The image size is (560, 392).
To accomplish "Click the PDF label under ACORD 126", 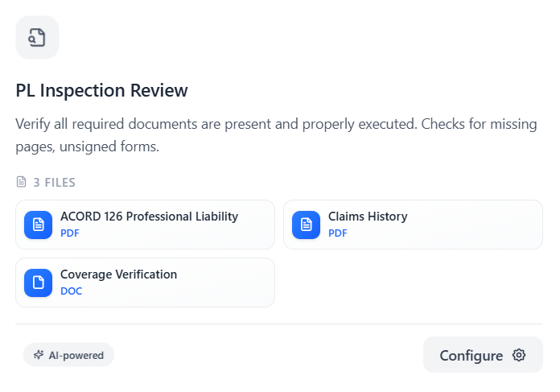I will point(70,233).
